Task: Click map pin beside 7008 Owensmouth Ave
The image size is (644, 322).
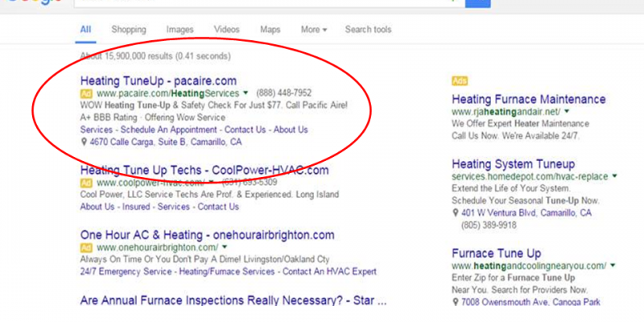Action: pyautogui.click(x=455, y=303)
